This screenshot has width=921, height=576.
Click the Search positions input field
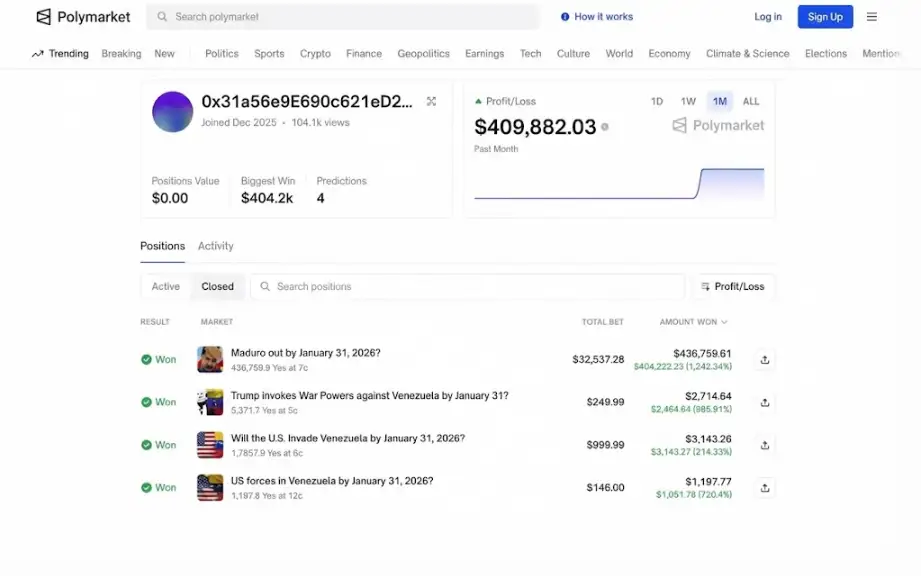coord(467,287)
